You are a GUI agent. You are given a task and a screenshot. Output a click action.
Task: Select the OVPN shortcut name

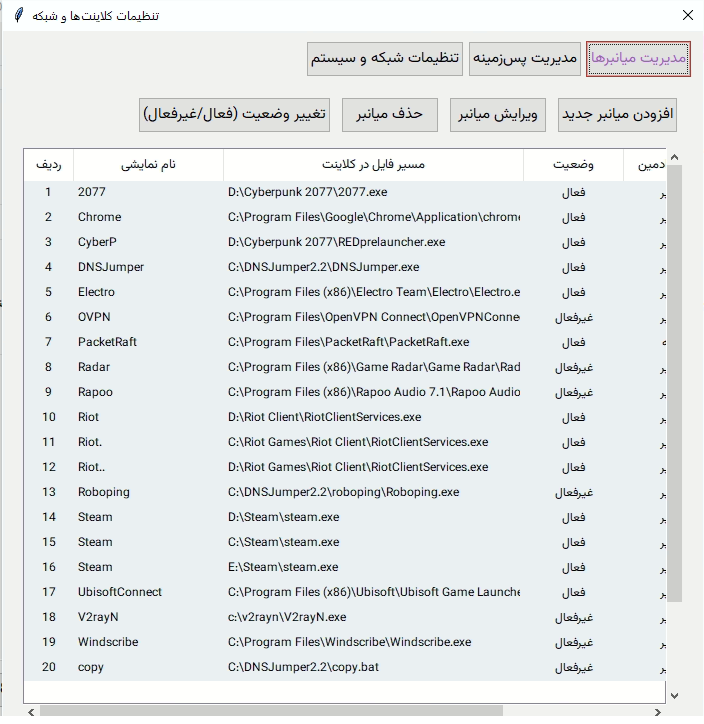pyautogui.click(x=94, y=317)
